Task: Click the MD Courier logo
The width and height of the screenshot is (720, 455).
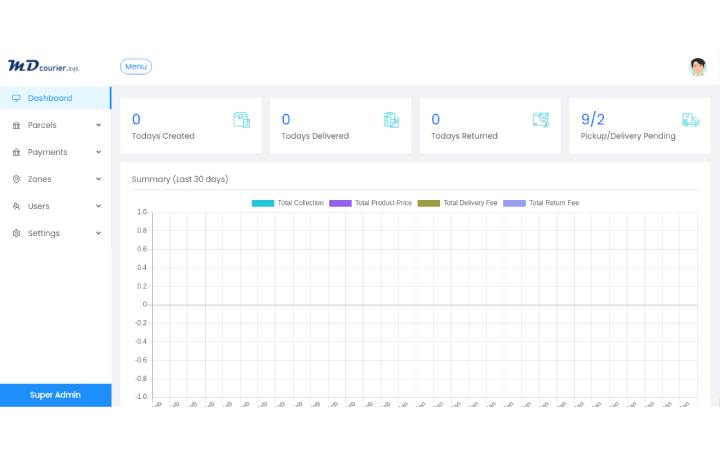Action: (x=43, y=66)
